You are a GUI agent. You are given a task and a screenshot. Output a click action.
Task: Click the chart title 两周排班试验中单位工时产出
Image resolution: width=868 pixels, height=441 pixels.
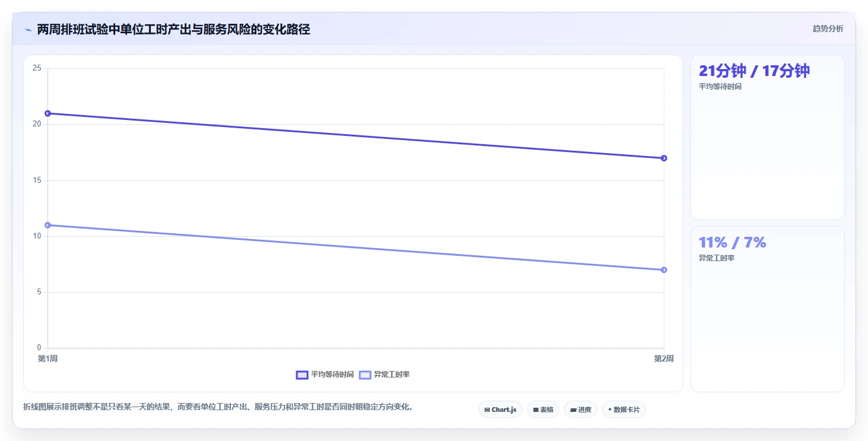(173, 29)
